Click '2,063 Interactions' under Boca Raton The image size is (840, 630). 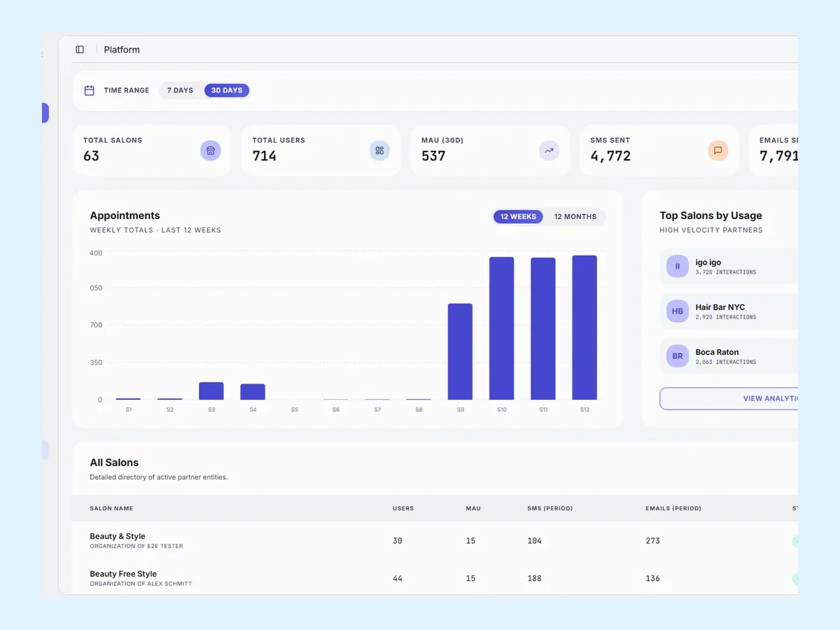[726, 362]
